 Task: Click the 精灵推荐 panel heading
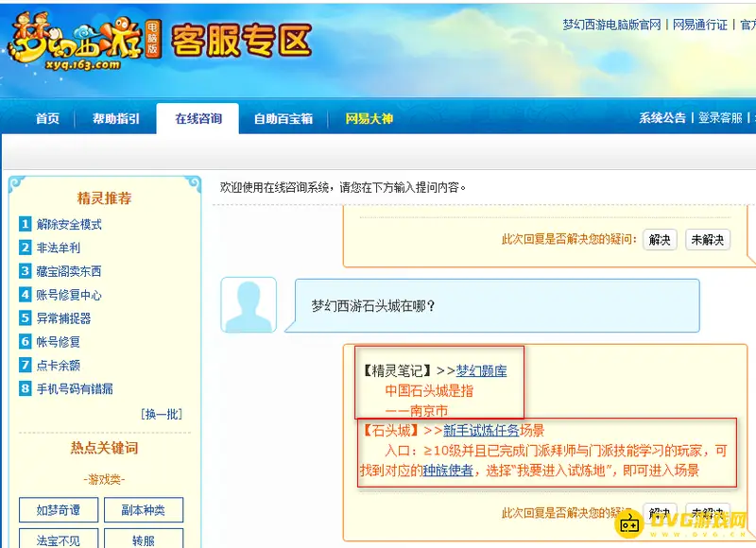point(105,198)
